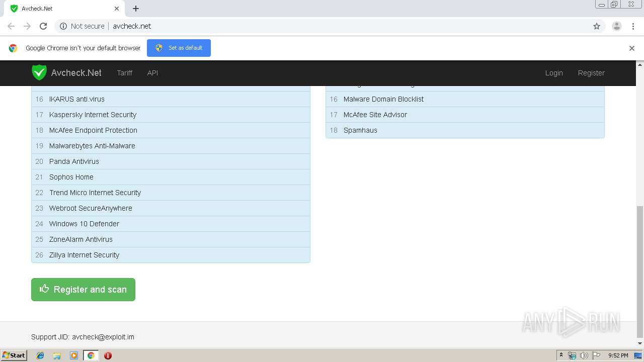Screen dimensions: 644x362
Task: Open the Chrome profile avatar icon
Action: click(617, 26)
